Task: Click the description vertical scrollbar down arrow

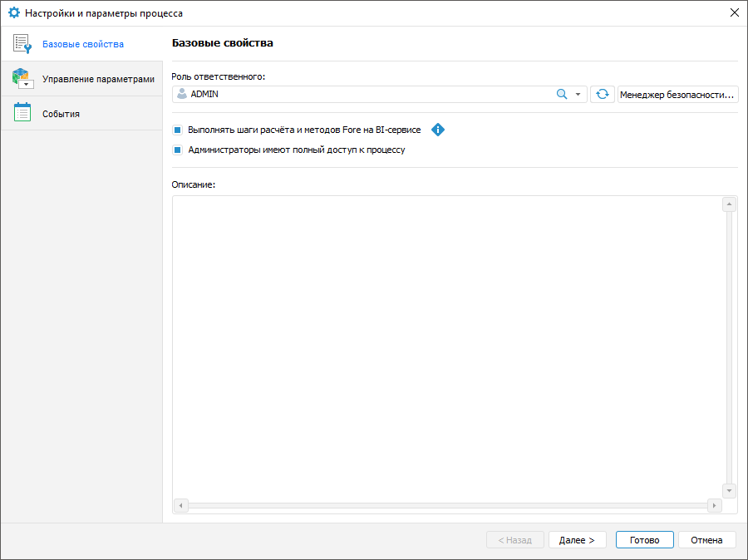Action: [729, 490]
